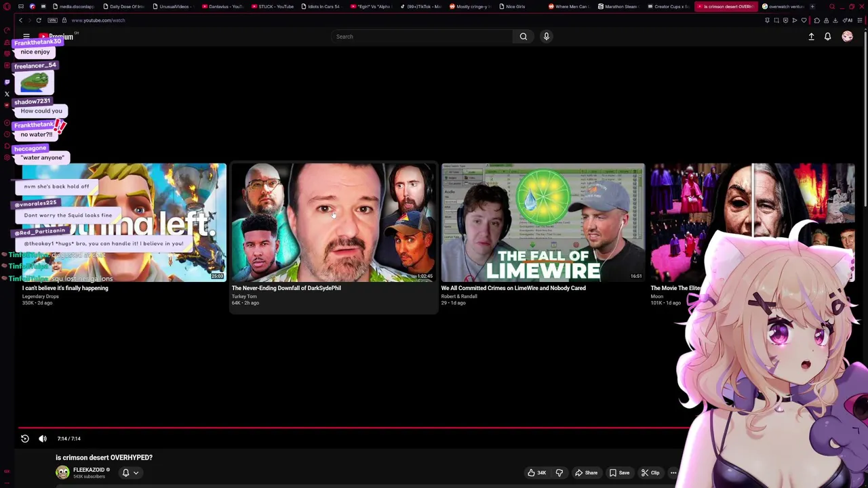Switch to Idiots In Cars 54 tab
This screenshot has width=868, height=488.
pyautogui.click(x=323, y=7)
